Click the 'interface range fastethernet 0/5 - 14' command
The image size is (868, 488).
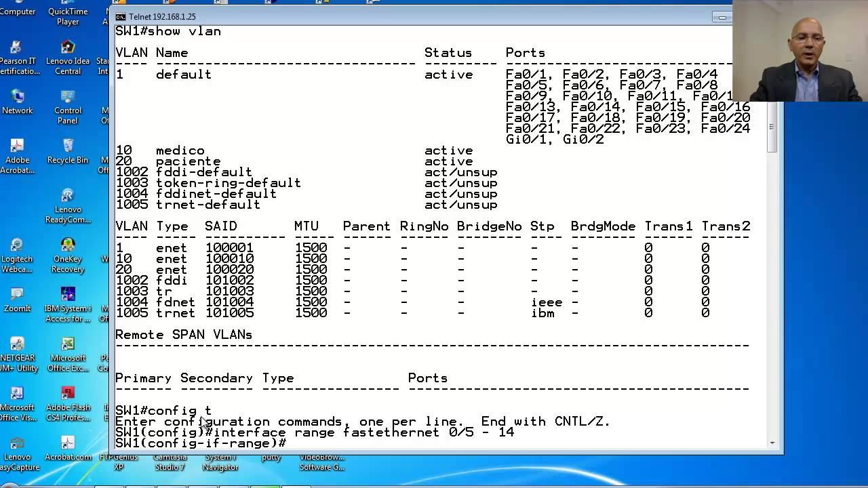pyautogui.click(x=364, y=432)
